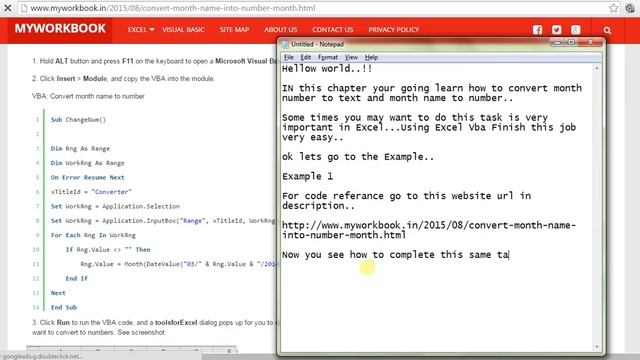Viewport: 640px width, 360px height.
Task: Click 'Dim Rng As Range' code line
Action: [x=80, y=149]
